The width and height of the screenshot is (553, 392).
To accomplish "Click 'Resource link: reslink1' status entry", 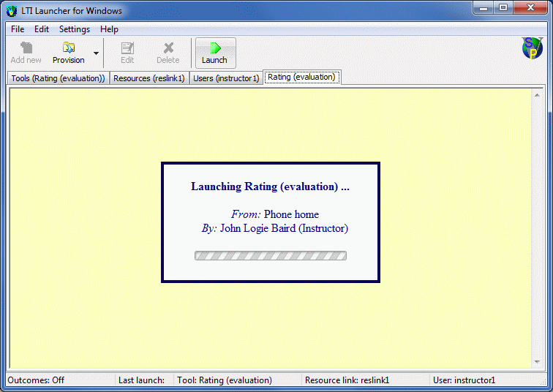I will tap(347, 380).
